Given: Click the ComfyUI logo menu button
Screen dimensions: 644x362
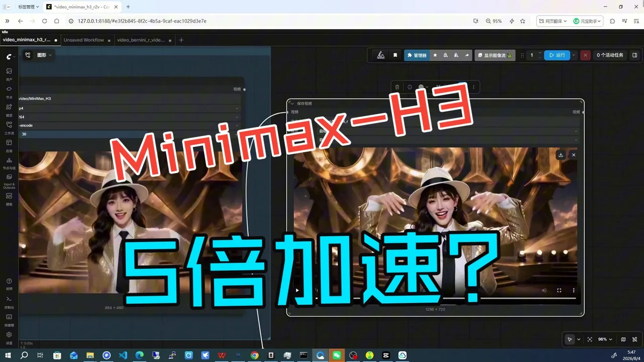Looking at the screenshot, I should point(10,56).
